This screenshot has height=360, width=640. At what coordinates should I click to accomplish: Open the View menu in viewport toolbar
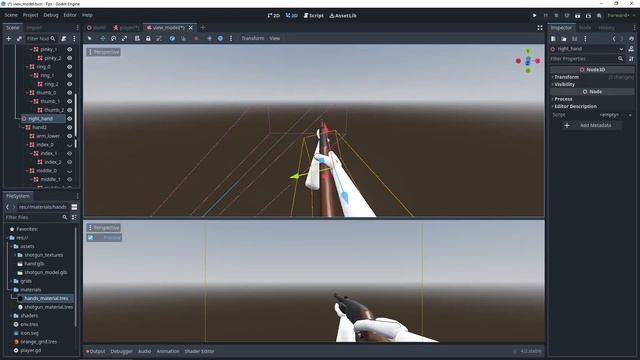(x=275, y=38)
